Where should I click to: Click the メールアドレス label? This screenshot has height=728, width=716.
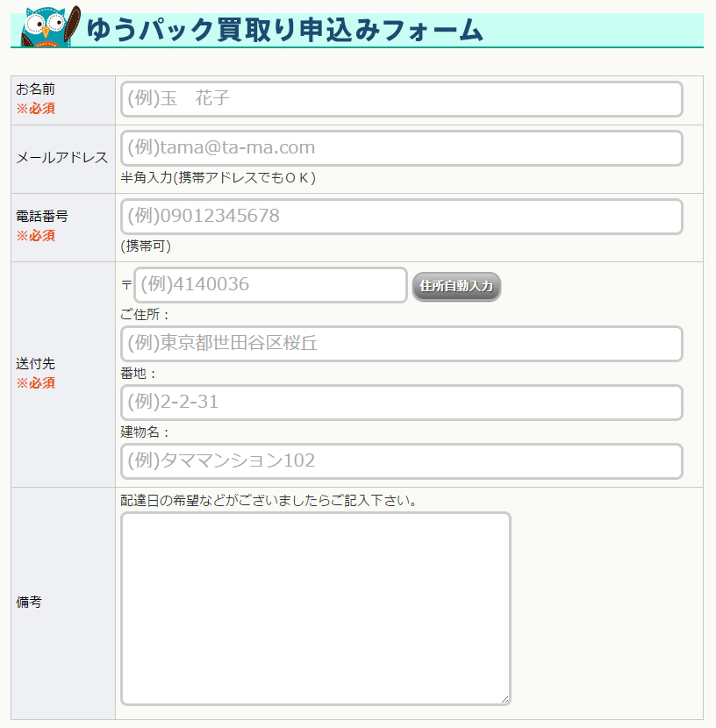[x=61, y=158]
